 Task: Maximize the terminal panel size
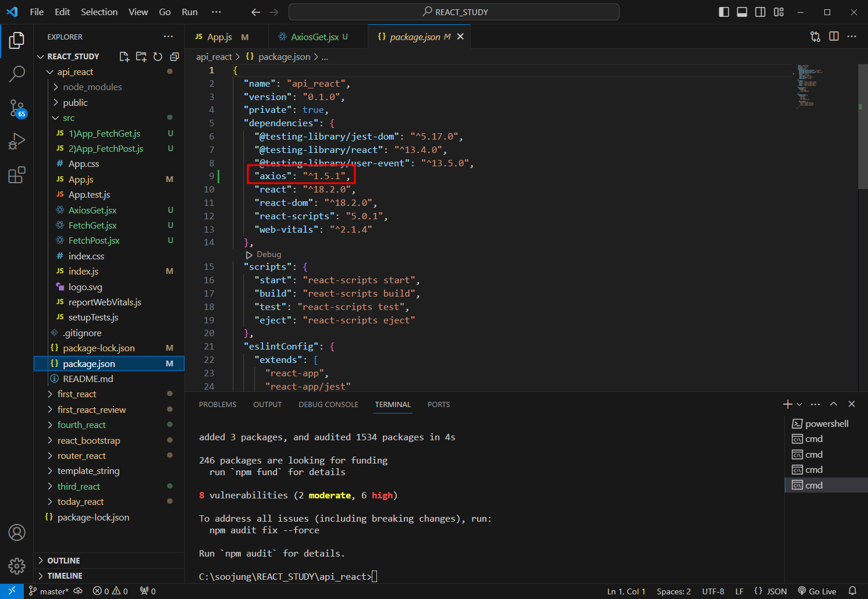834,404
